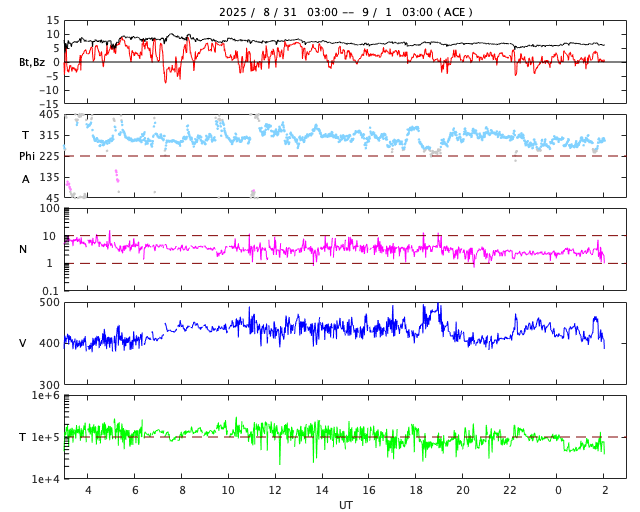Click the -15 tick on the Bt,Bz axis

pos(49,104)
